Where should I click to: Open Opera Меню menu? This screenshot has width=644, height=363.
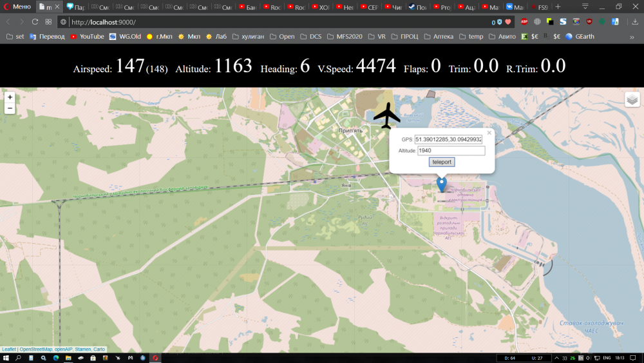pyautogui.click(x=17, y=7)
